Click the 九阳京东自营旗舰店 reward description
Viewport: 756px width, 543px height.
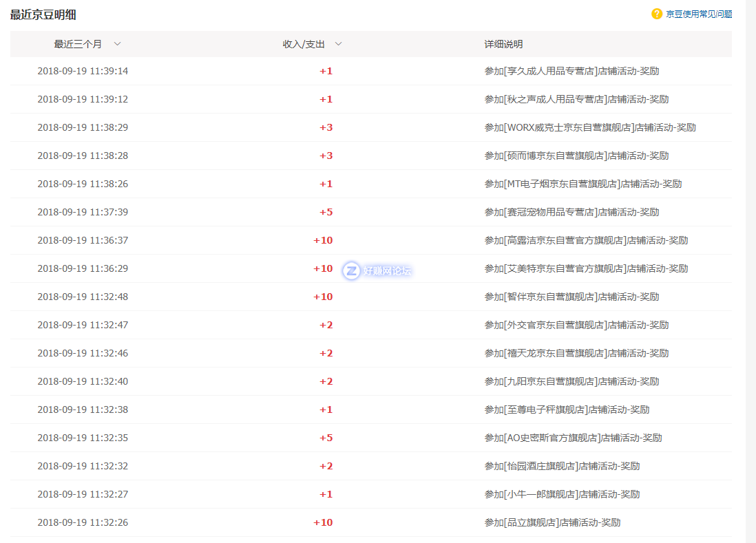[x=572, y=381]
